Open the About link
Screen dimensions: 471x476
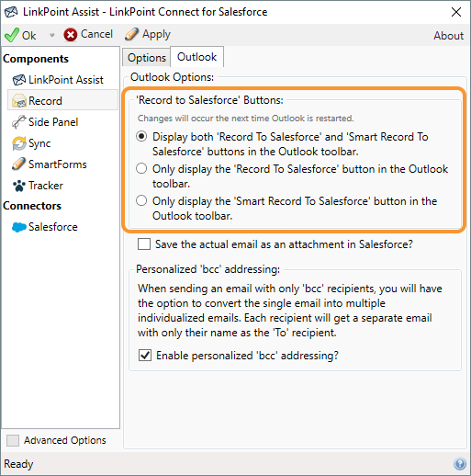click(448, 36)
